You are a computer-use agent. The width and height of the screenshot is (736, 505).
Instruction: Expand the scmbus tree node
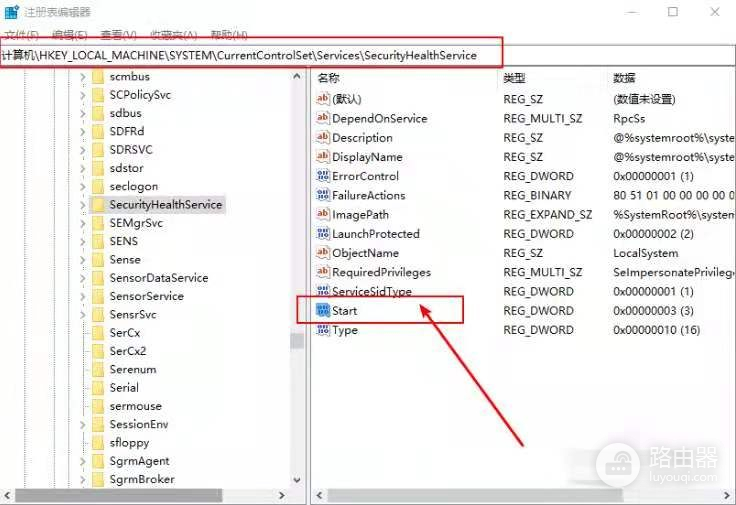pos(83,77)
